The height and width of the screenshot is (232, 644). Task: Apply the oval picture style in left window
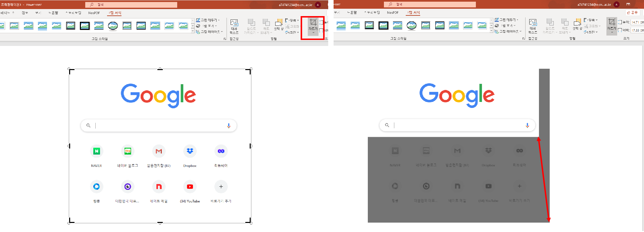113,26
